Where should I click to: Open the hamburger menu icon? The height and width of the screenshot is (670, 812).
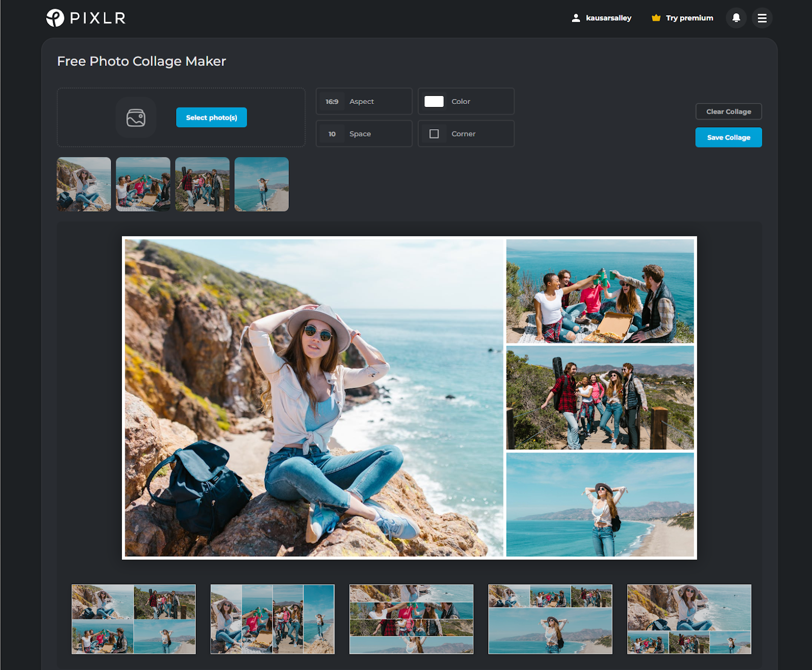point(762,18)
